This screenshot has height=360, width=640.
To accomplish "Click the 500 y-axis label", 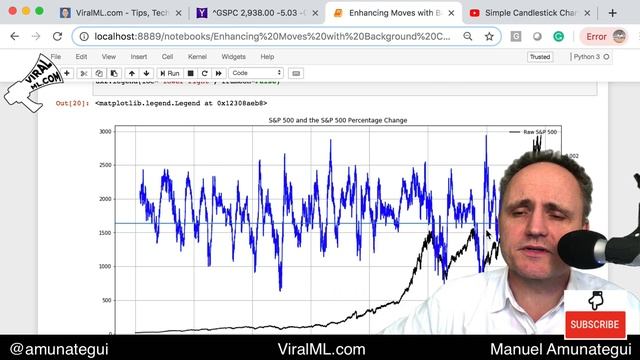I will pos(107,300).
